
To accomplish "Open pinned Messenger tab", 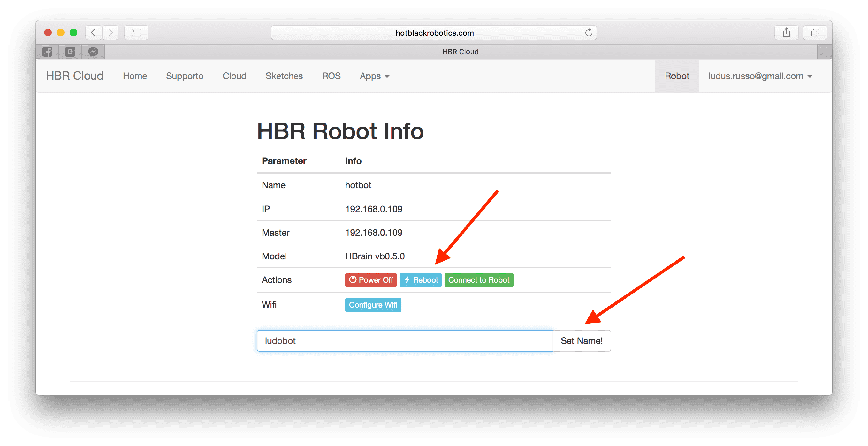I will point(93,51).
